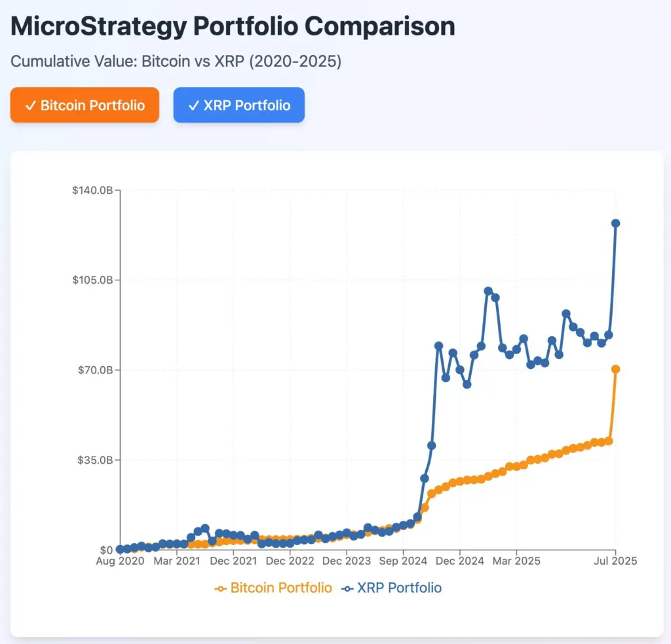Select the highest blue XRP data point
The width and height of the screenshot is (671, 644).
(x=614, y=223)
